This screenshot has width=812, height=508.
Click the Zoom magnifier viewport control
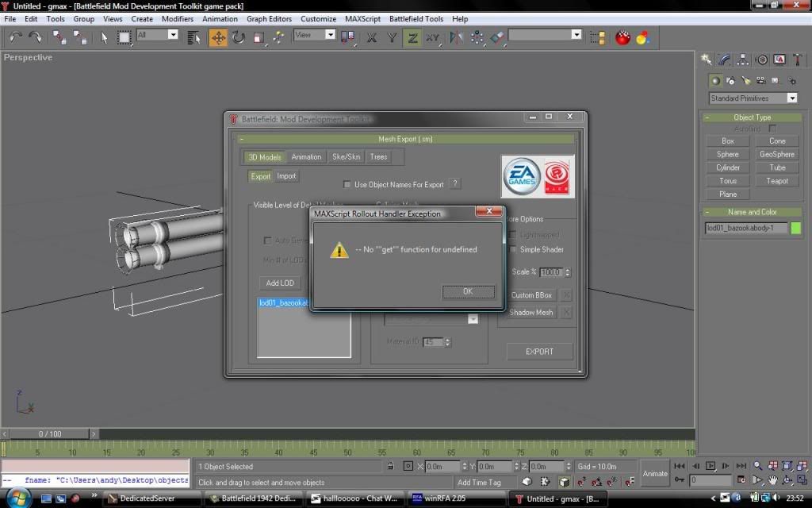pyautogui.click(x=757, y=466)
